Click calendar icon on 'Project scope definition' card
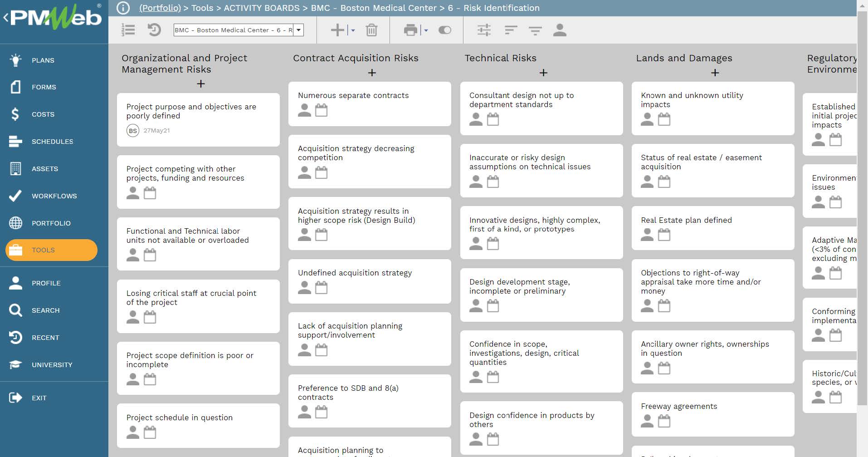 click(x=150, y=379)
